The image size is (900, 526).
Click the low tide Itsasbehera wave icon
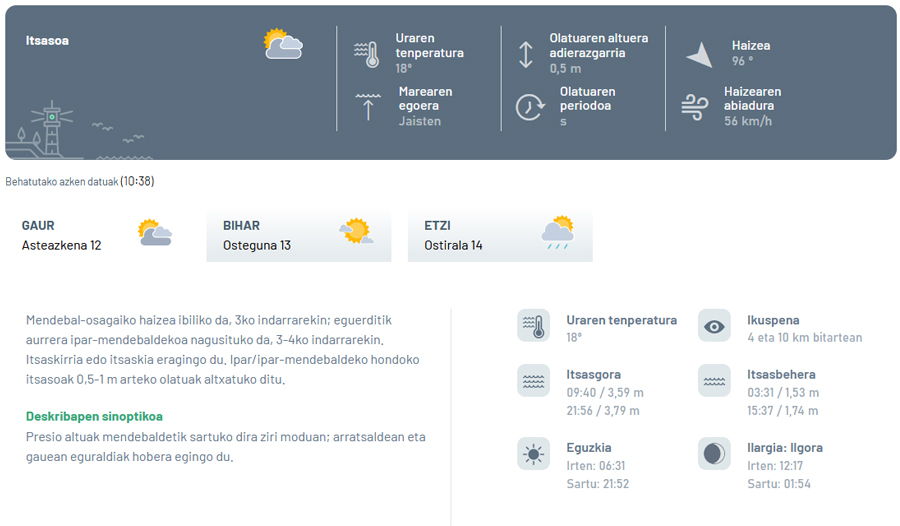[714, 380]
